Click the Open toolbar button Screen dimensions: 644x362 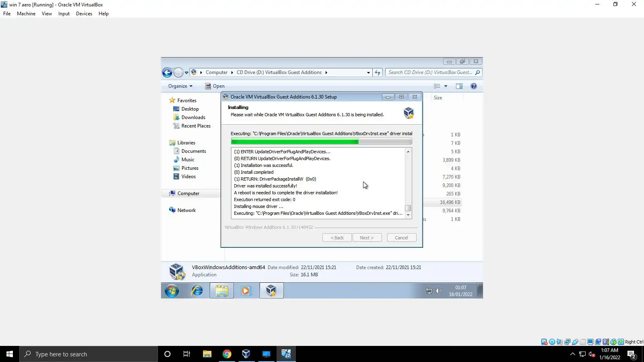[215, 86]
